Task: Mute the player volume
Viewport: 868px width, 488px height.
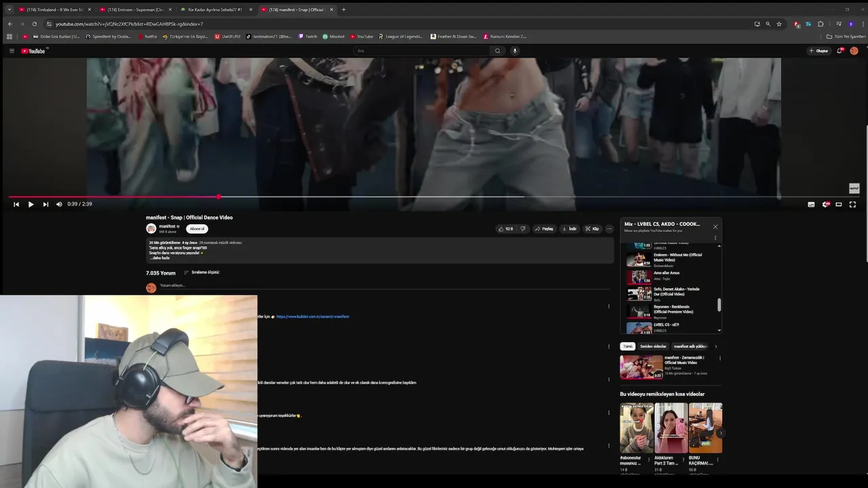Action: (59, 204)
